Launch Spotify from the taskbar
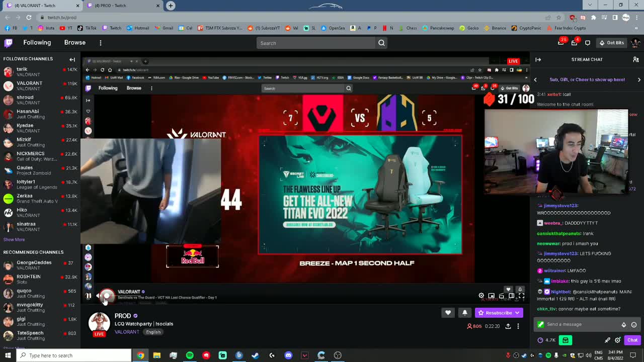Screen dimensions: 644x362 [190, 355]
